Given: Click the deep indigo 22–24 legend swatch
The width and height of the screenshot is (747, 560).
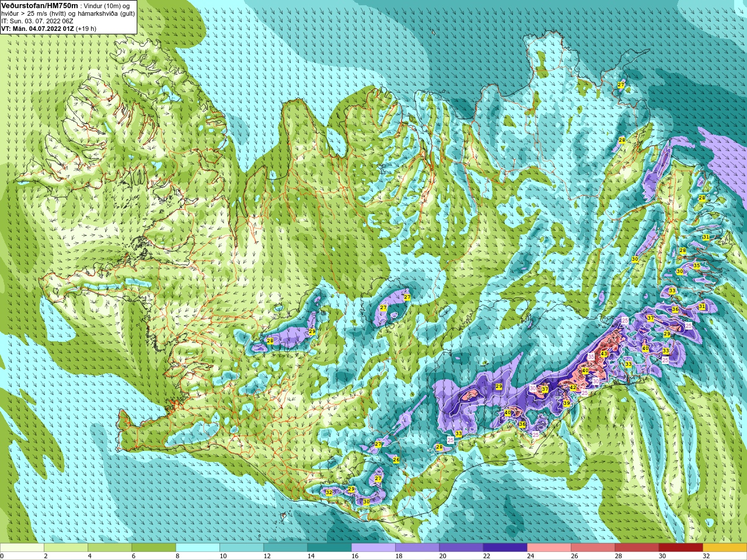Looking at the screenshot, I should coord(505,548).
